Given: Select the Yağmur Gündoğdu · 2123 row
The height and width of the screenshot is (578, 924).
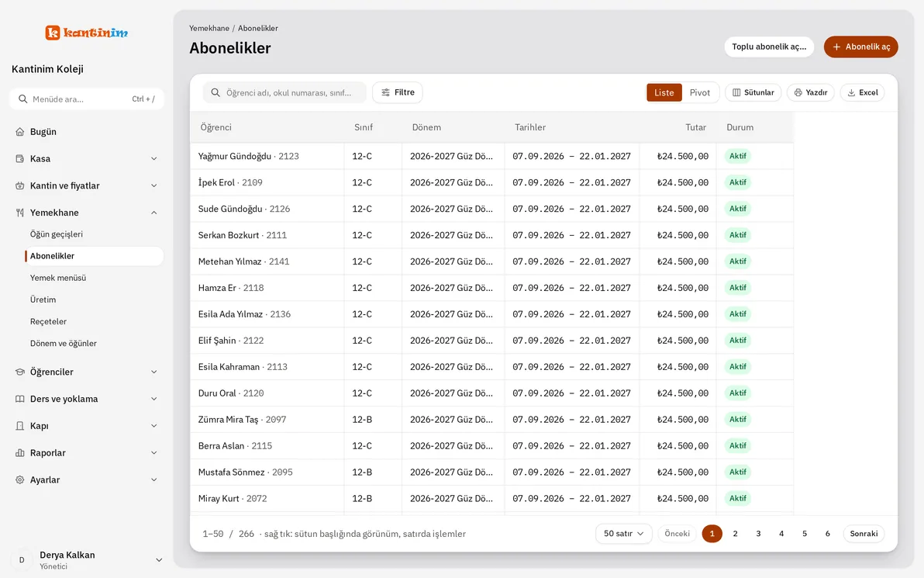Looking at the screenshot, I should 491,156.
